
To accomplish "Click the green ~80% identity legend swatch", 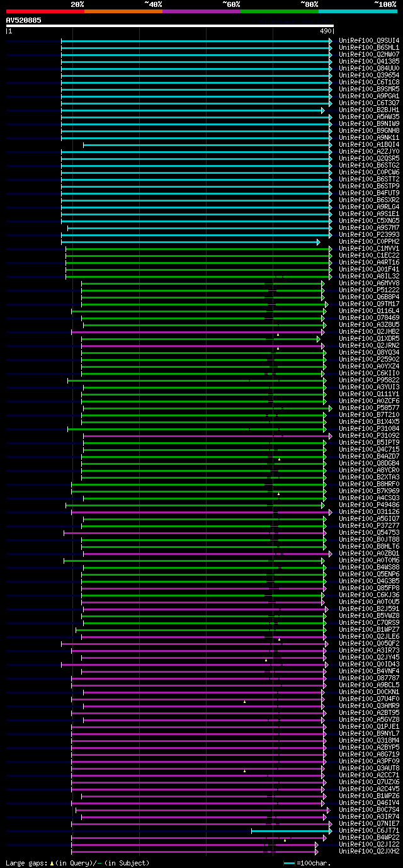I will (280, 11).
